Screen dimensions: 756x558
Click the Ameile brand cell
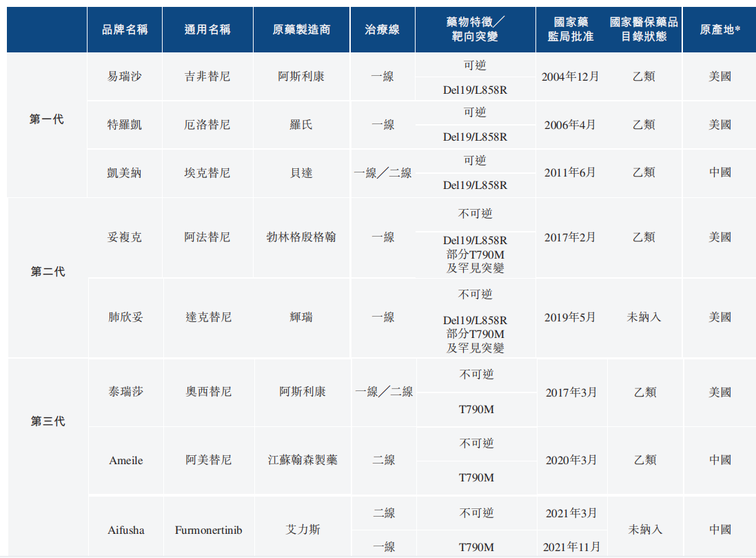(x=126, y=460)
